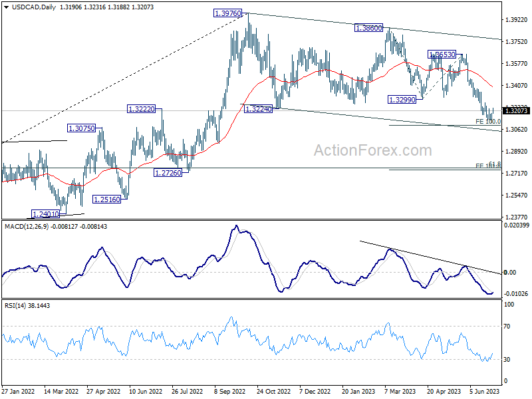This screenshot has width=532, height=399.
Task: Select the 24 Oct 2022 date label
Action: coord(273,391)
